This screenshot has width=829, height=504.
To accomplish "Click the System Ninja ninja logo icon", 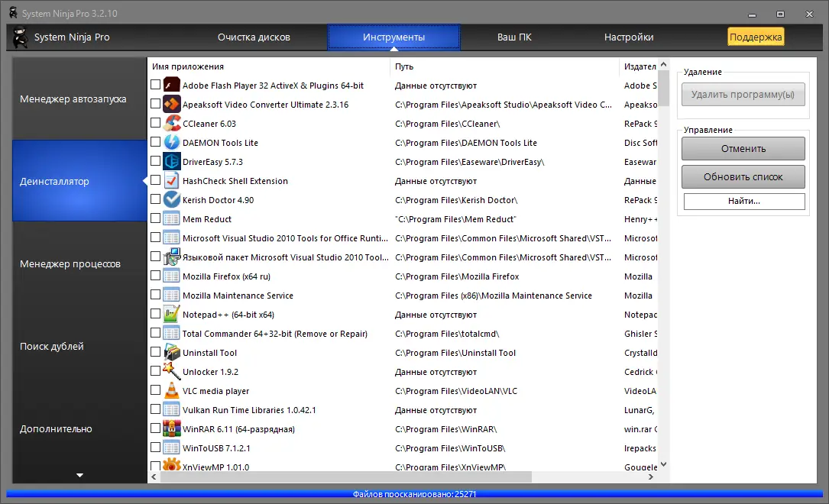I will (x=20, y=37).
